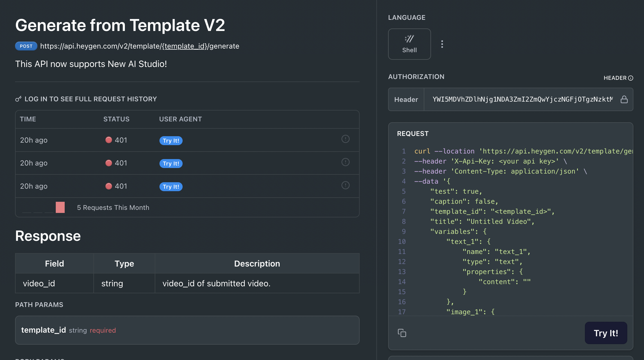Click the PATH PARAMS label

click(x=39, y=305)
